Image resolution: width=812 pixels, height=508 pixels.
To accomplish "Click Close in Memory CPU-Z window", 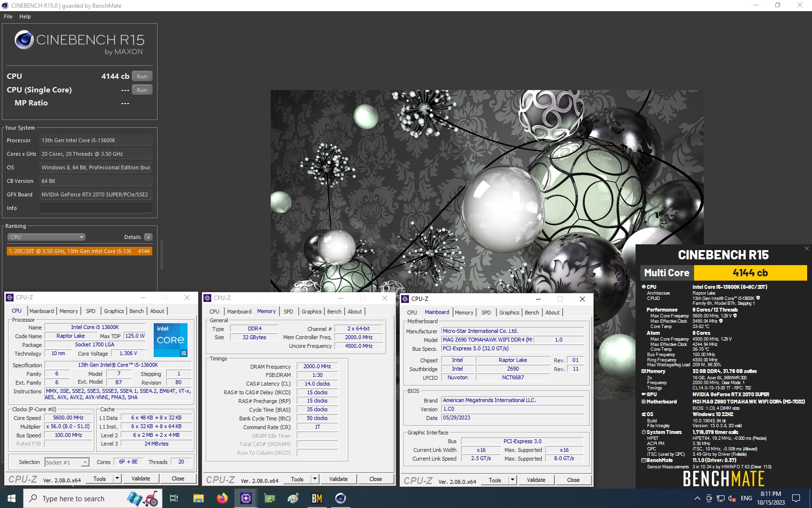I will [x=376, y=479].
